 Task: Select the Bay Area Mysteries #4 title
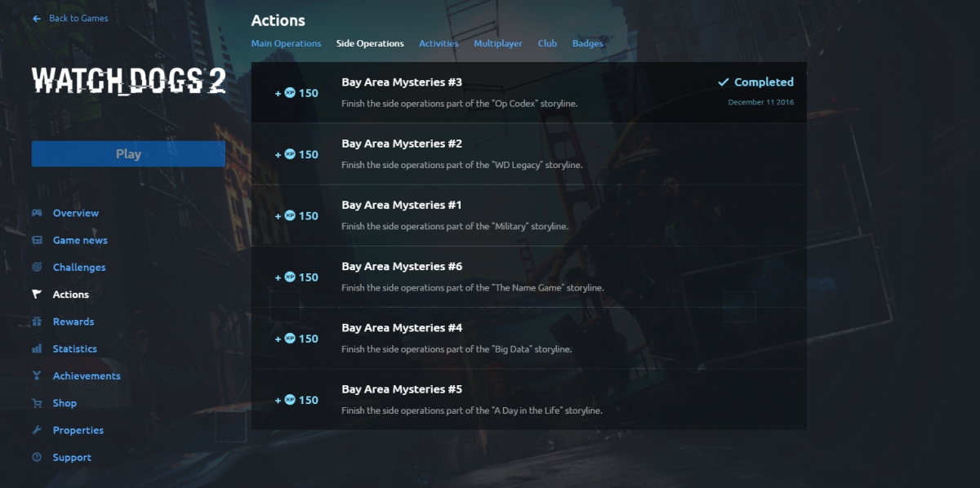(402, 327)
